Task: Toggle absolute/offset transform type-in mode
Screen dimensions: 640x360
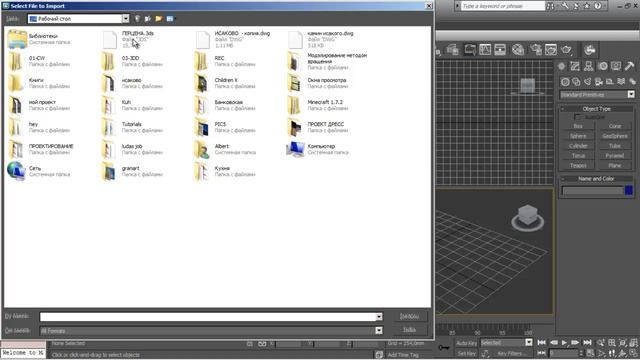Action: tap(262, 344)
